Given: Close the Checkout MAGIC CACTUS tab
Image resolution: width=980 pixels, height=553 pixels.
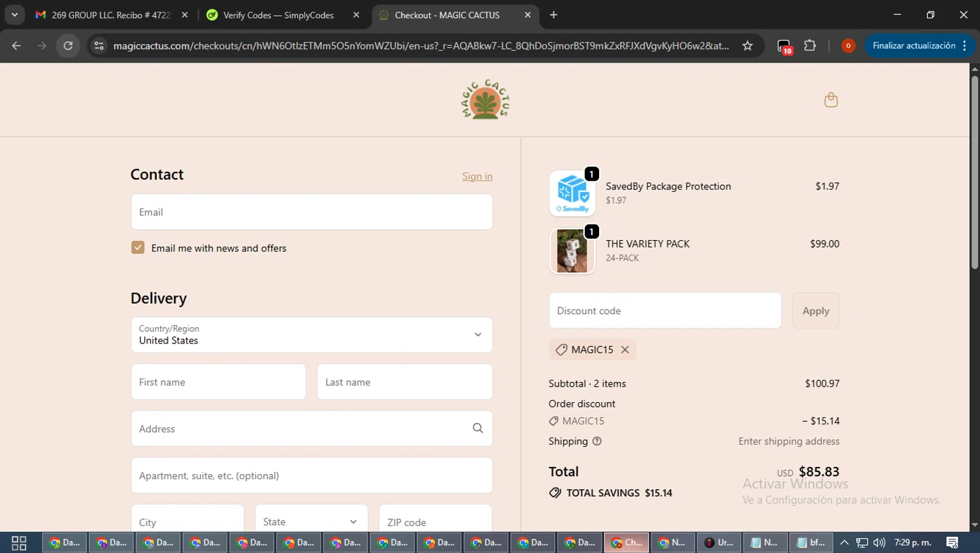Looking at the screenshot, I should (x=528, y=15).
